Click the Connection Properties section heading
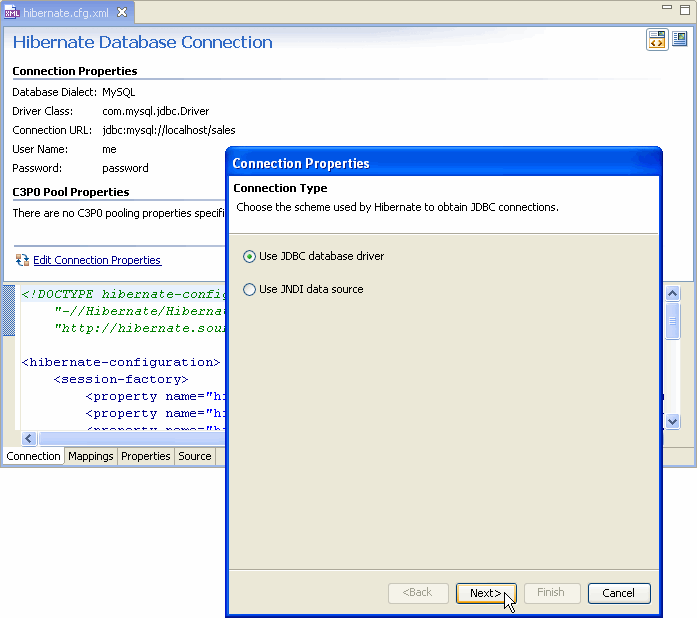The height and width of the screenshot is (618, 697). pos(75,71)
